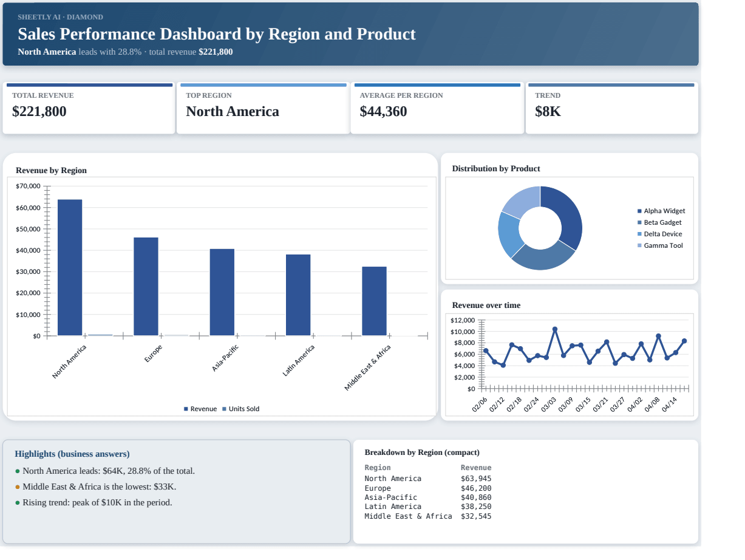Click the Revenue column header in breakdown table

[x=476, y=468]
